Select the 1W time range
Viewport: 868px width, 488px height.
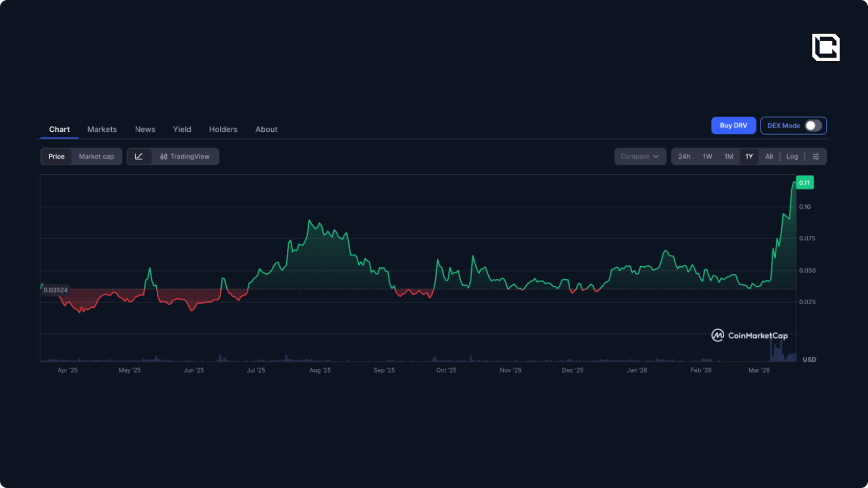[707, 157]
